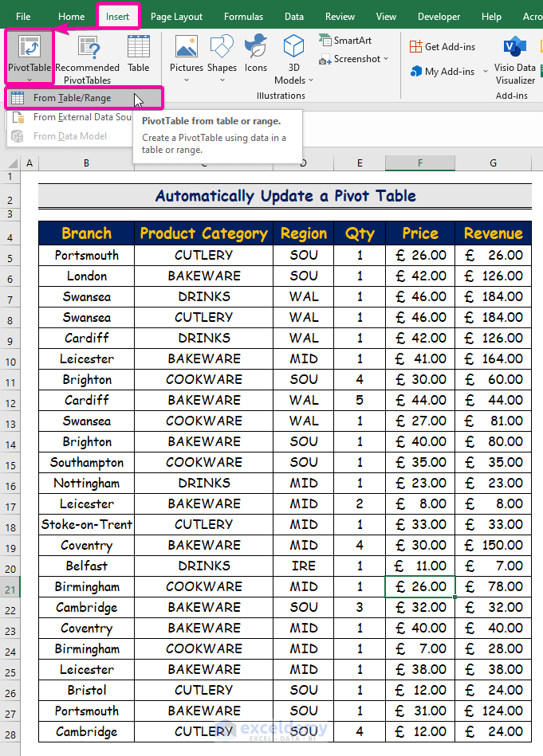Open the Data tab

[x=294, y=17]
